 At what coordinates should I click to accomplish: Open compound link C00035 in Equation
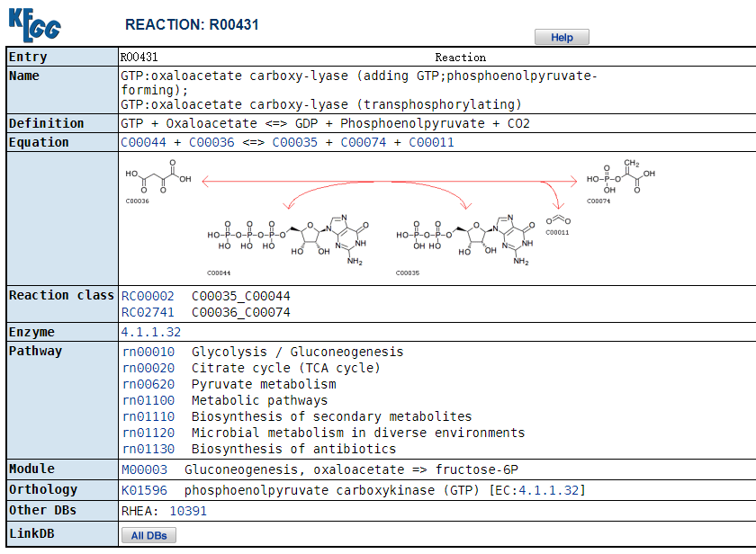point(294,143)
